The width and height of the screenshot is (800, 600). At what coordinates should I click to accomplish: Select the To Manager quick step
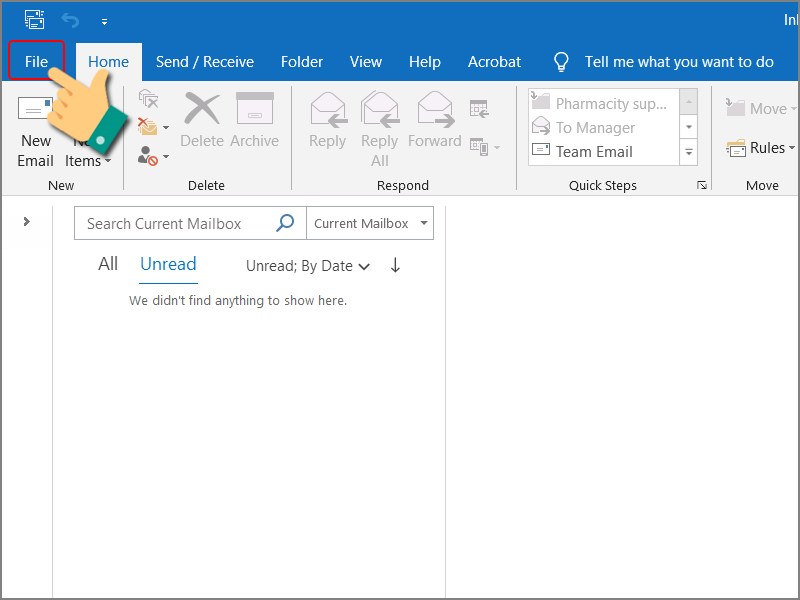(x=604, y=128)
